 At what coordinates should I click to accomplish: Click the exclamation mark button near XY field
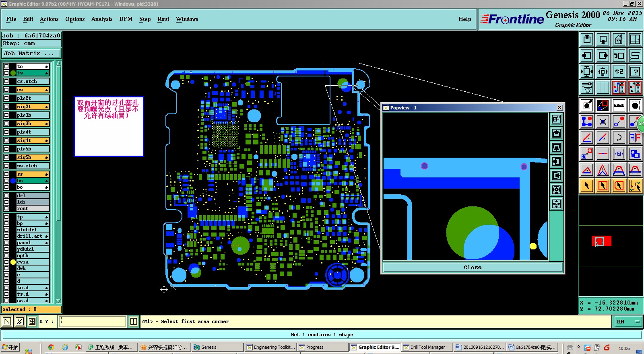pos(134,321)
